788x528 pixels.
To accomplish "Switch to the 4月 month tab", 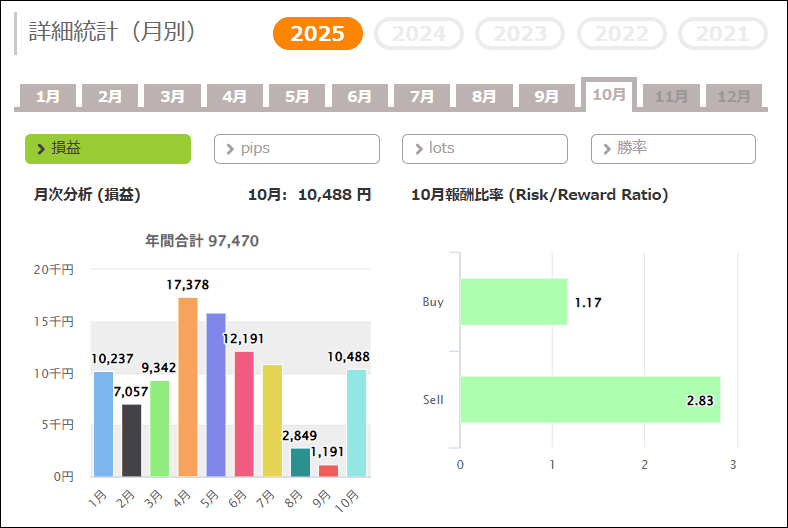I will 235,97.
